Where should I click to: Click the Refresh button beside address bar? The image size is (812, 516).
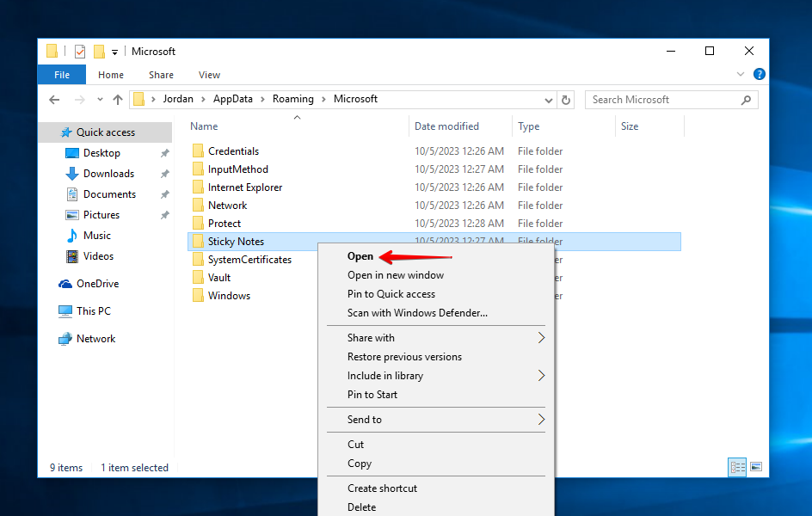566,100
